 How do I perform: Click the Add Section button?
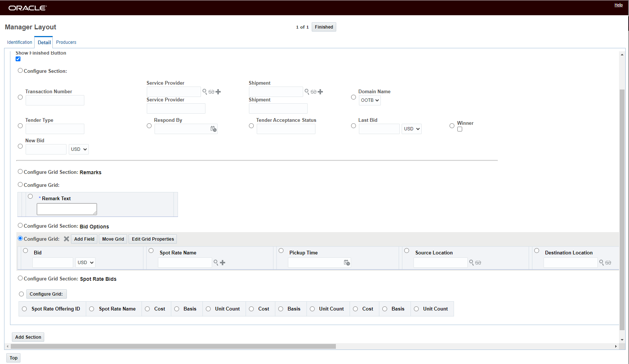pos(28,337)
